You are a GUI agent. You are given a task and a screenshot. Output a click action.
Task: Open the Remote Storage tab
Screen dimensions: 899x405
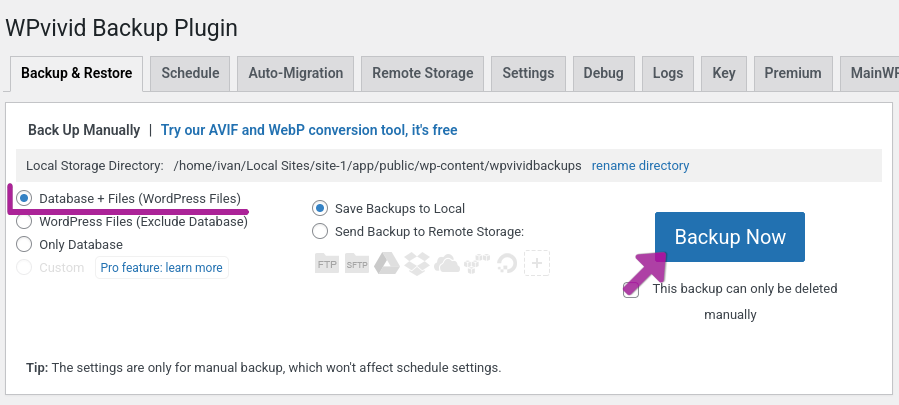pos(423,73)
